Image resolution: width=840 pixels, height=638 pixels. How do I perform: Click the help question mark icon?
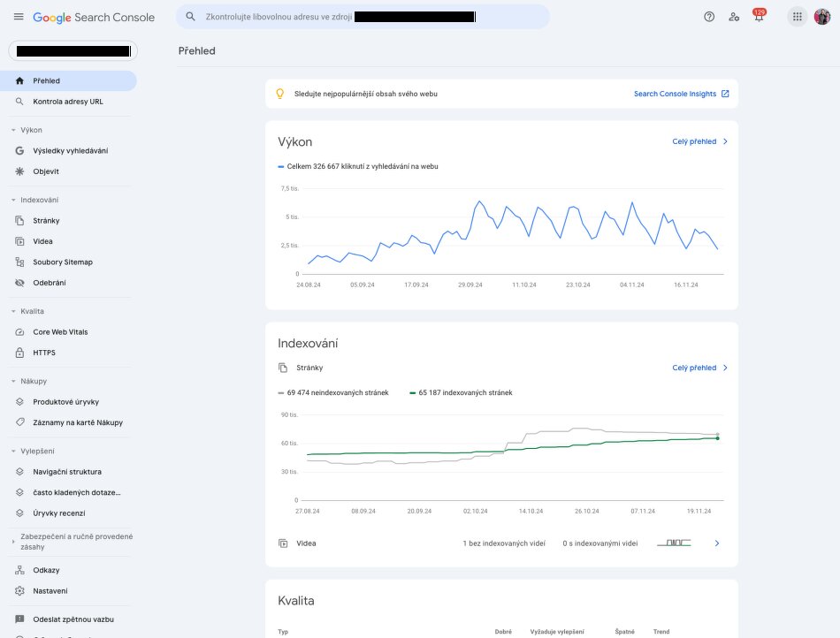(708, 17)
